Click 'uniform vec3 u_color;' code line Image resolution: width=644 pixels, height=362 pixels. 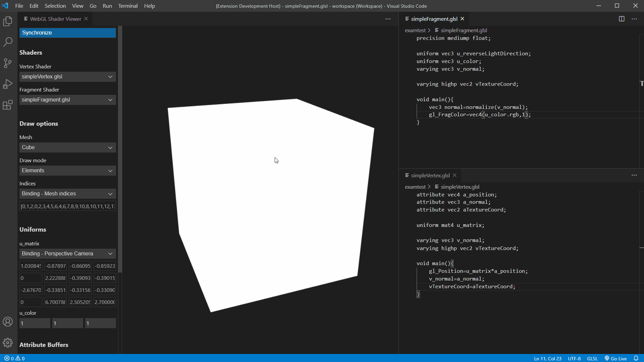point(449,61)
